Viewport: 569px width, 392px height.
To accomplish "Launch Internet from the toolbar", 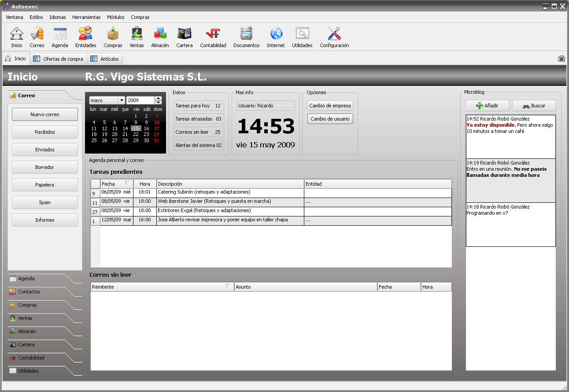I will pos(276,37).
